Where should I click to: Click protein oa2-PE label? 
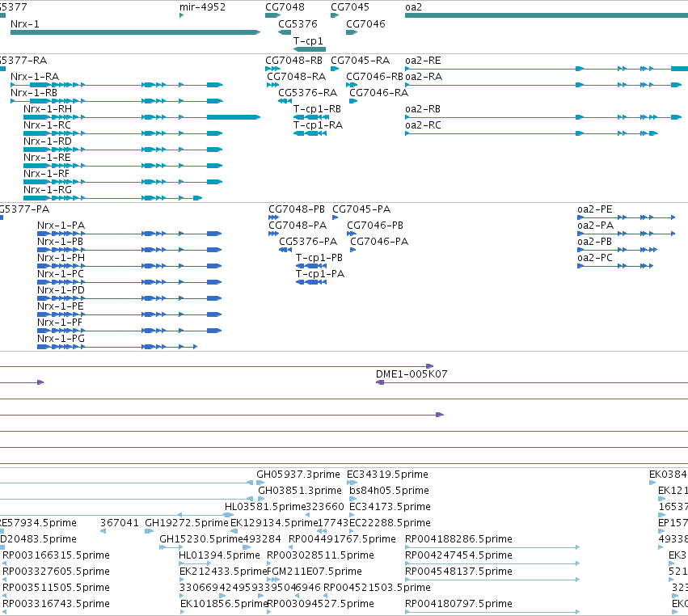pos(594,209)
